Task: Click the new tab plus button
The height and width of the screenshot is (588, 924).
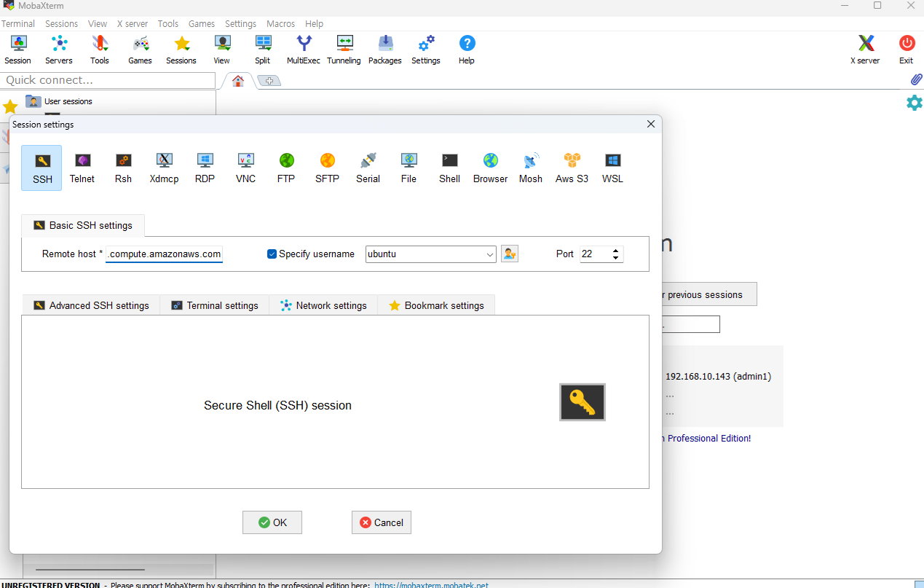Action: (x=269, y=81)
